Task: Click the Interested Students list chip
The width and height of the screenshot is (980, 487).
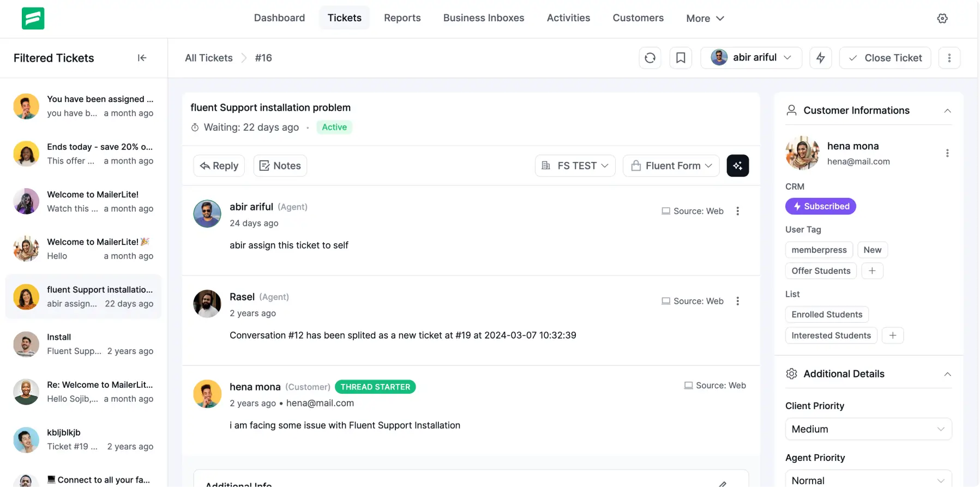Action: (832, 335)
